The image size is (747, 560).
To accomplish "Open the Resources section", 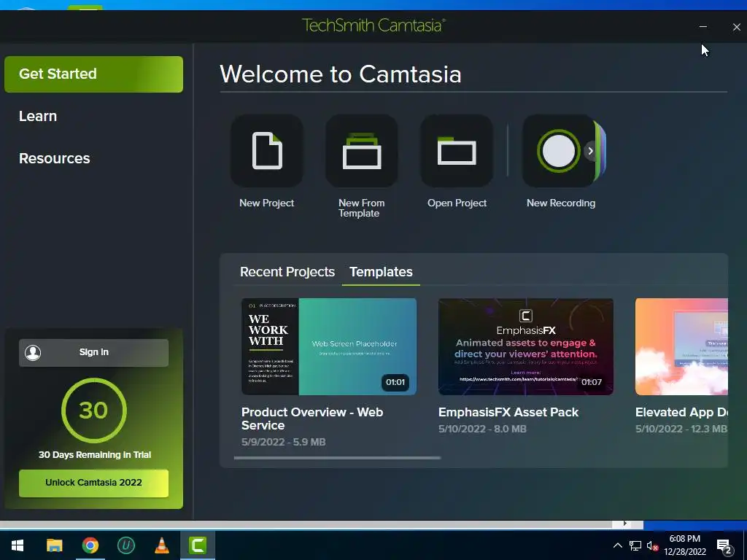I will (54, 158).
